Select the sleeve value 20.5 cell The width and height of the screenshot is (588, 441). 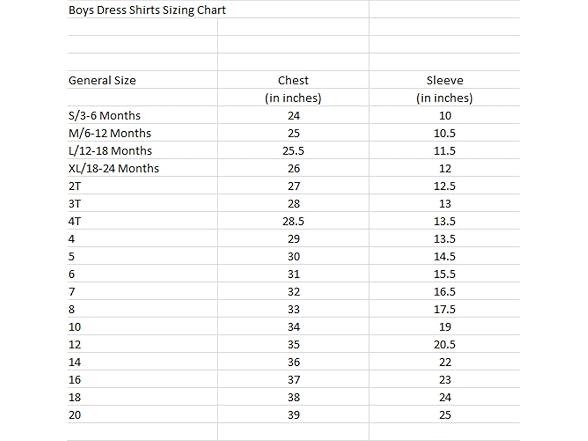[445, 345]
